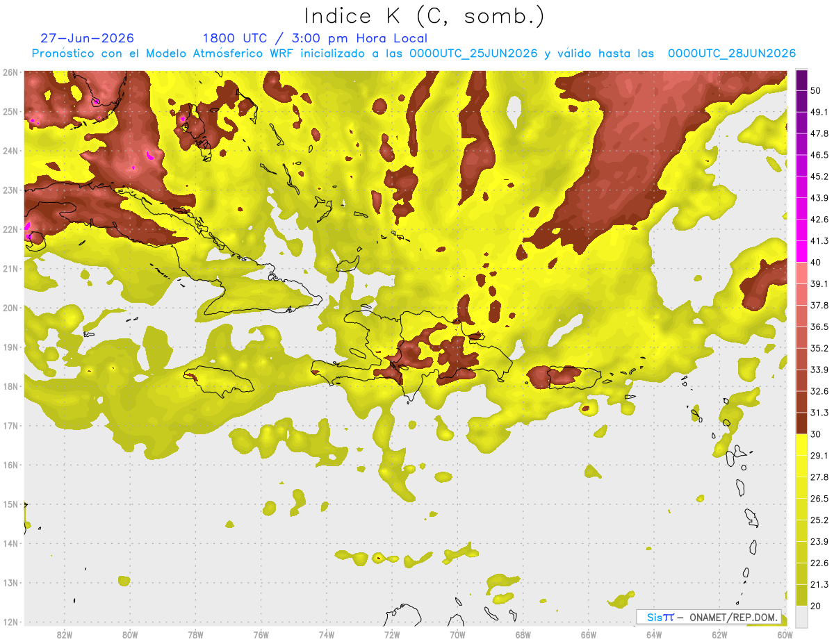Screen dimensions: 834x644
Task: Click the legend value '32.6'
Action: 819,391
